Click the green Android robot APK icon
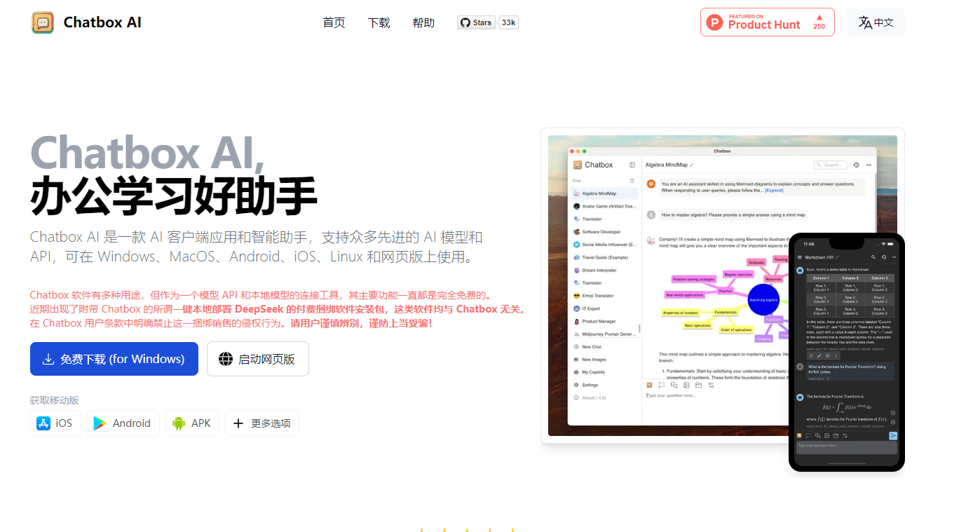 tap(179, 423)
